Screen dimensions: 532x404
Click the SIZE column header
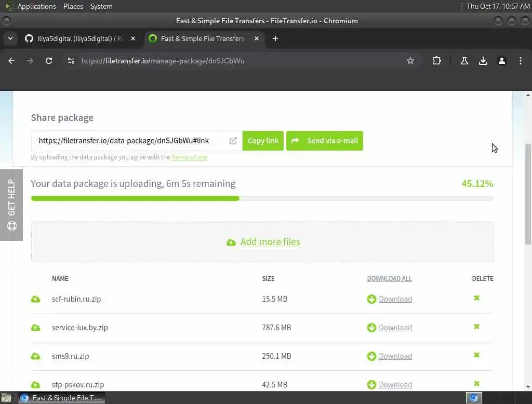(x=268, y=278)
